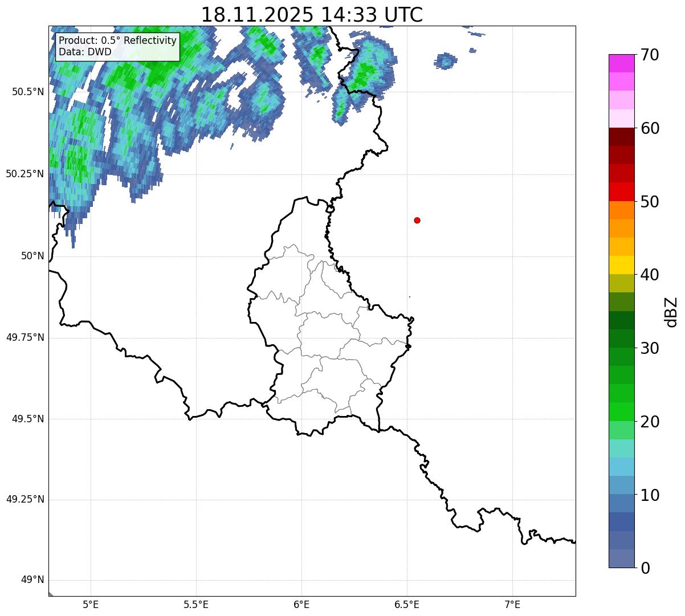The image size is (685, 616).
Task: Click the 40 colorbar tick label
Action: (x=649, y=275)
